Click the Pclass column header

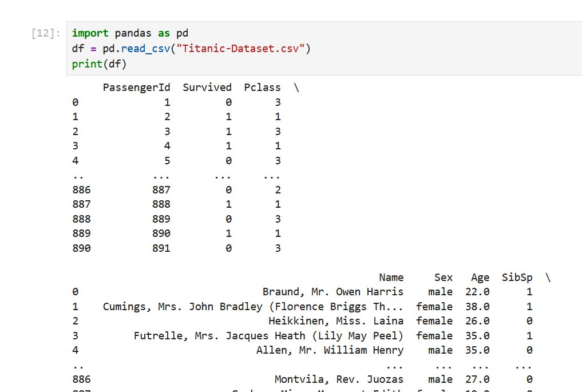point(263,88)
